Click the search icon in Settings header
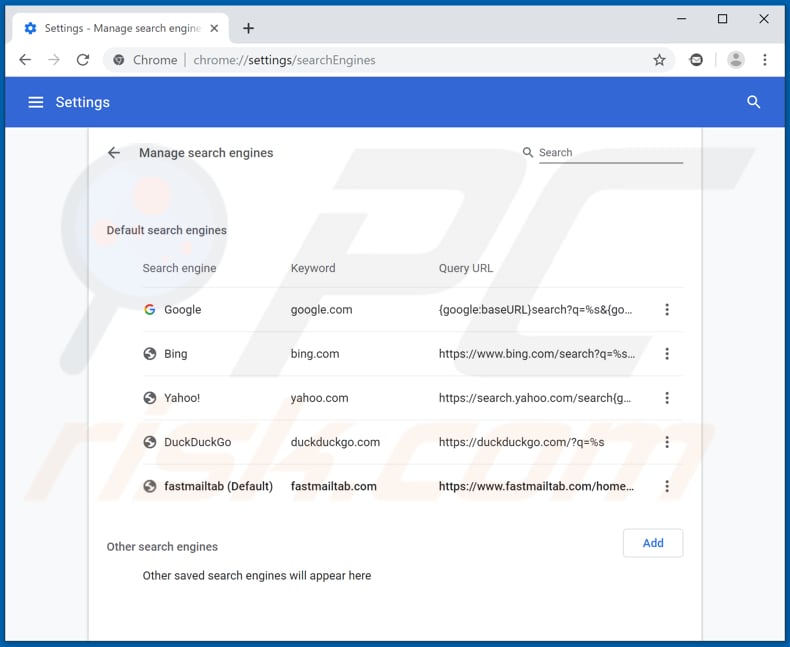This screenshot has height=647, width=790. (753, 102)
